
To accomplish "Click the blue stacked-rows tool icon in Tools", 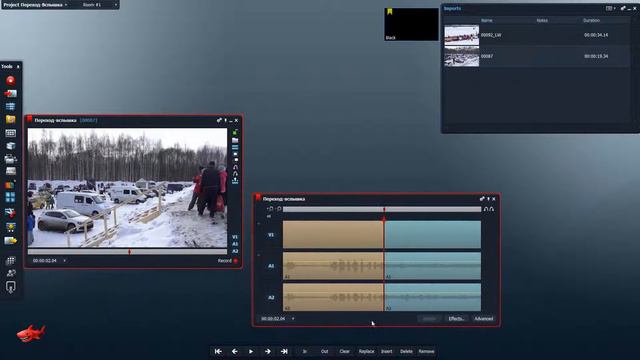I will [x=10, y=107].
